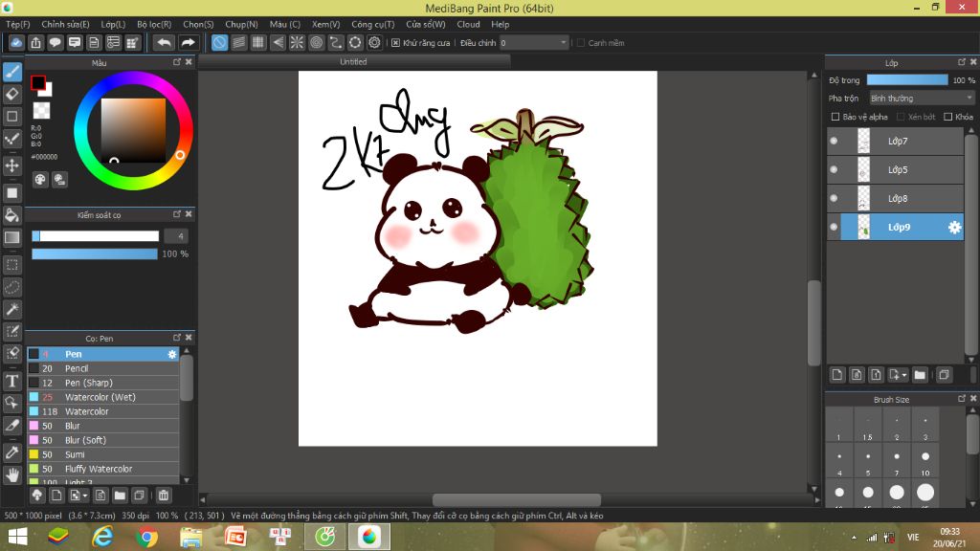Viewport: 980px width, 551px height.
Task: Click the brush size value field
Action: click(x=176, y=236)
